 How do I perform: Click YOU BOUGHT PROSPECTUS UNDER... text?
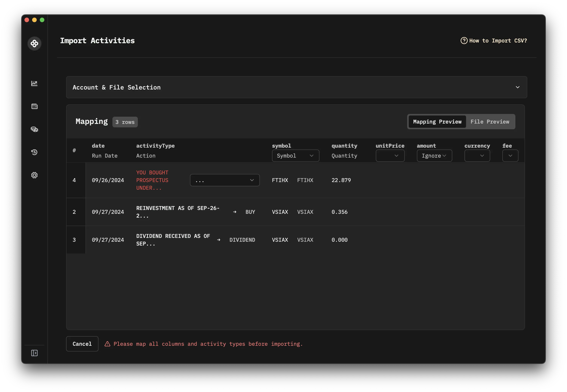coord(152,180)
